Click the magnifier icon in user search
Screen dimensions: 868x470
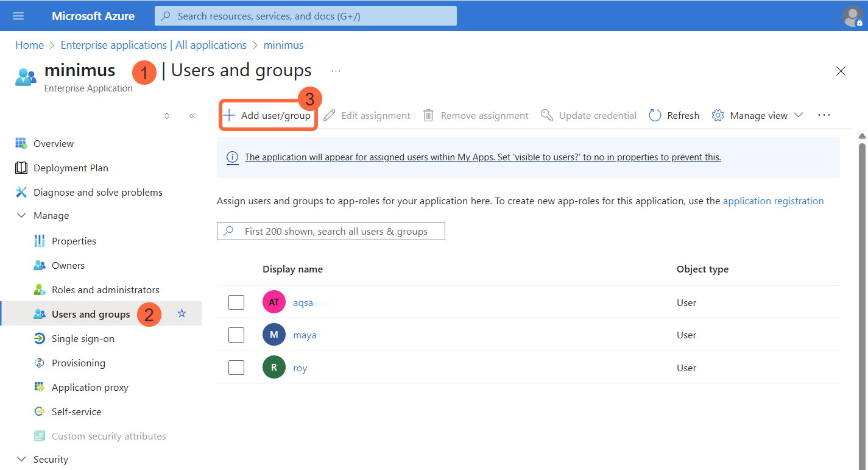[x=228, y=231]
